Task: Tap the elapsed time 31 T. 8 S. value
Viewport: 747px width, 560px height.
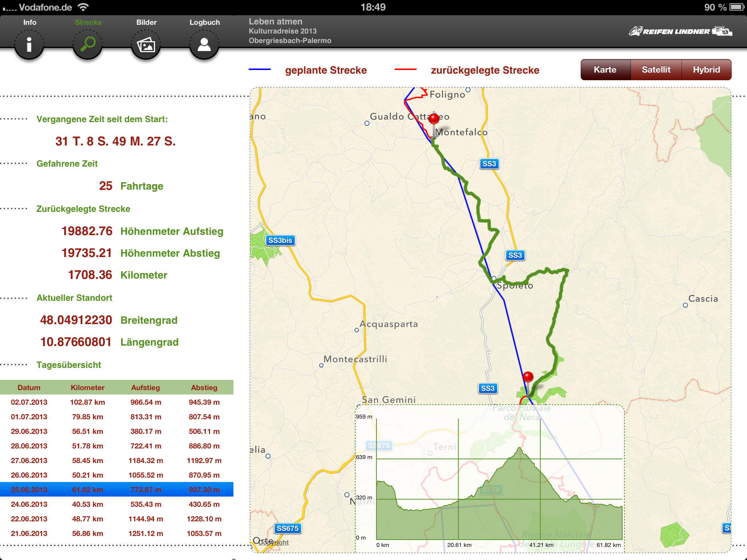Action: (115, 141)
